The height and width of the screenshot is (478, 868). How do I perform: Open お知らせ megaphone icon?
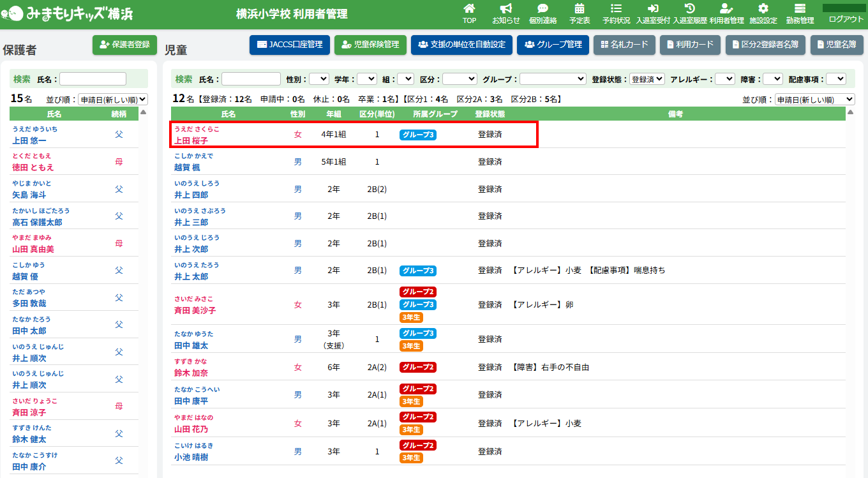[x=505, y=9]
